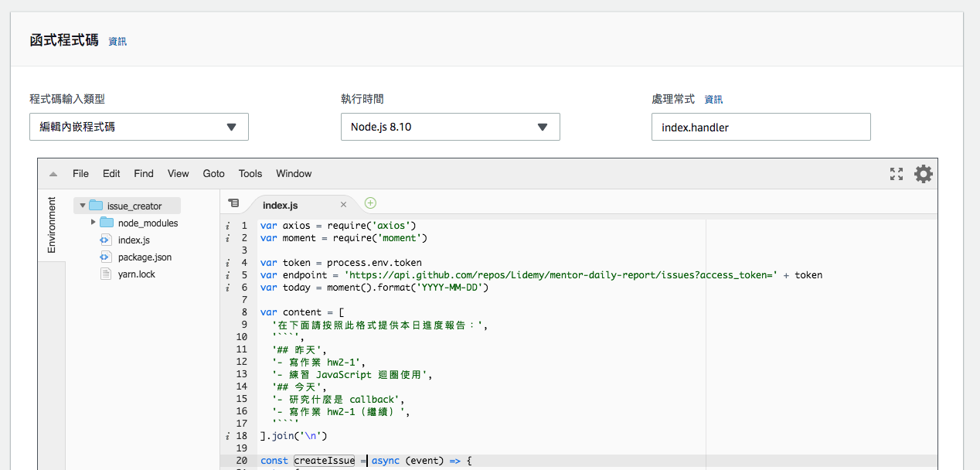Click the issue_creator folder icon
Screen dimensions: 980x470
coord(96,206)
